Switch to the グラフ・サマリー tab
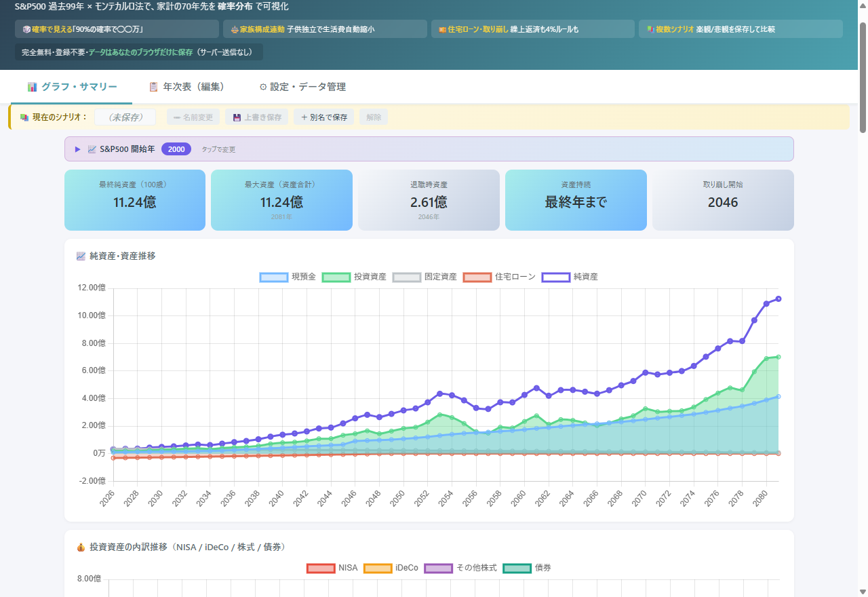Screen dimensions: 868x597 click(x=73, y=87)
